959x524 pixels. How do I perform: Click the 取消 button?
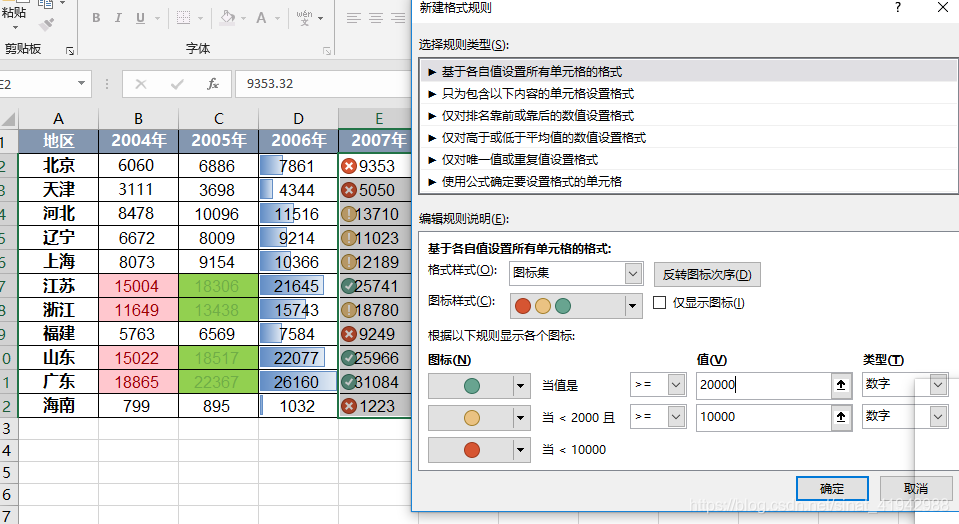(x=916, y=489)
